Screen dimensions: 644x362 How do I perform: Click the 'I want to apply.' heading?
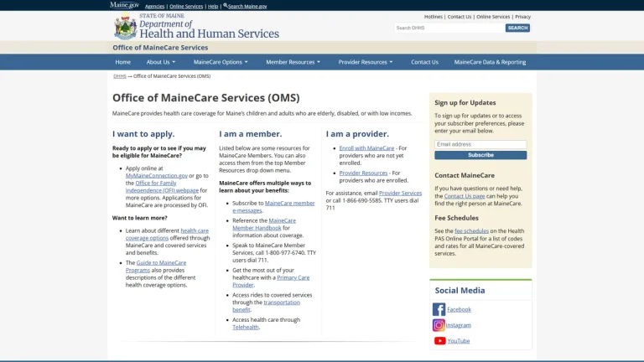point(143,134)
